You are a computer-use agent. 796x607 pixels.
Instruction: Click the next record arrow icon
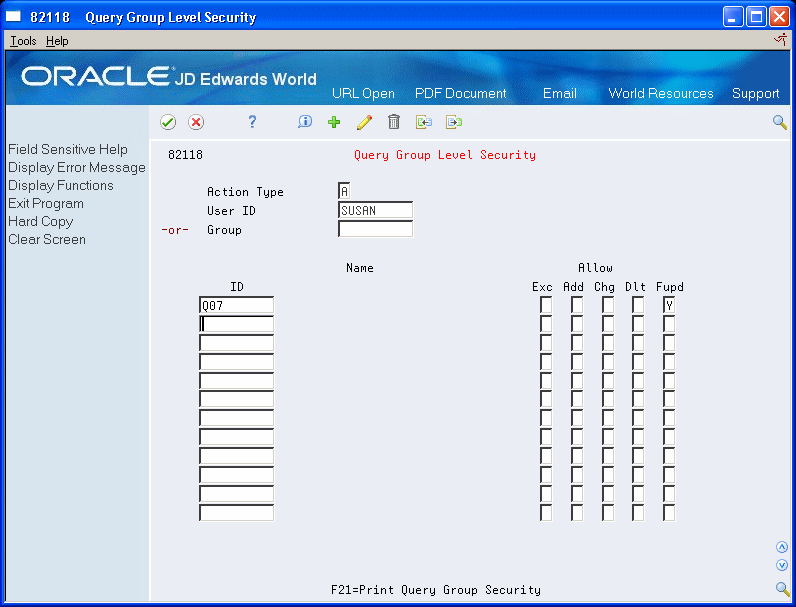[x=454, y=122]
